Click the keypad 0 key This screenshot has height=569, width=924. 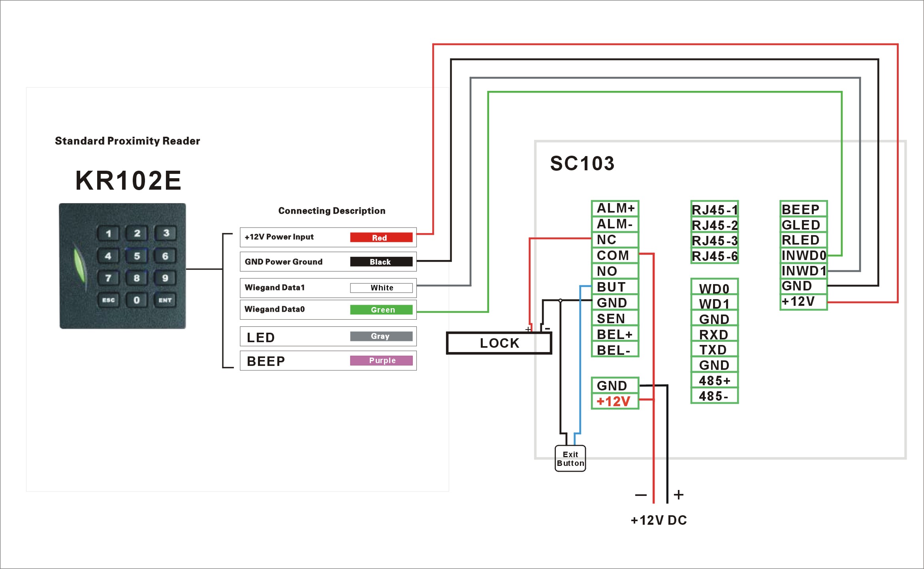coord(137,300)
